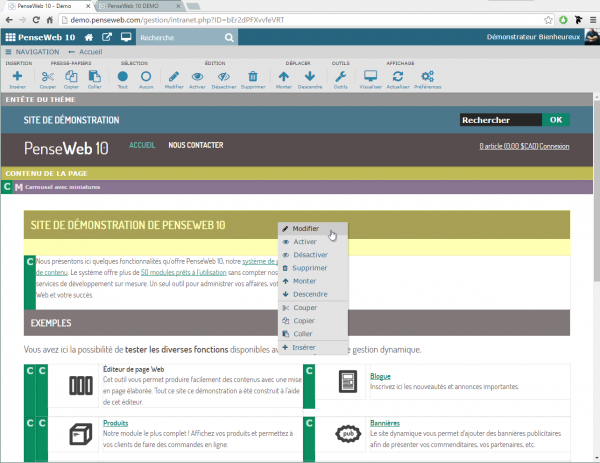600x463 pixels.
Task: Choose Désactiver in the context menu
Action: click(x=313, y=255)
